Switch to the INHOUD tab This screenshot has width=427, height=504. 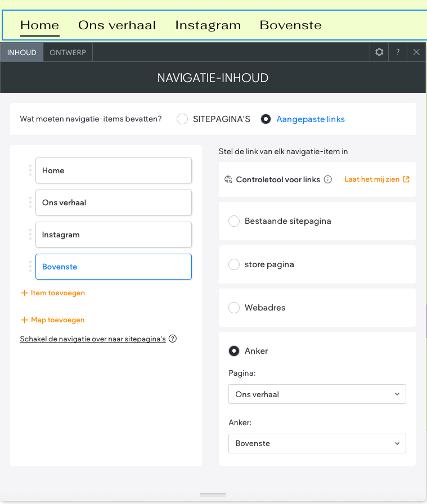point(22,52)
